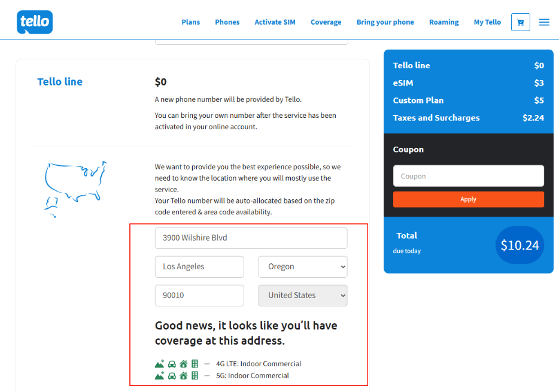Viewport: 559px width, 392px height.
Task: Click the $10.24 total amount
Action: (x=519, y=245)
